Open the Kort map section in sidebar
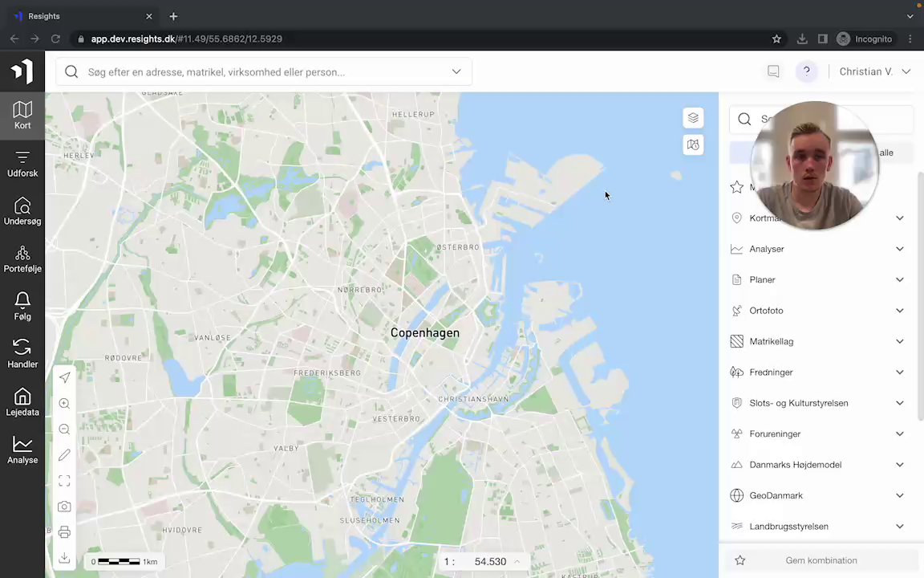The image size is (924, 578). coord(22,116)
